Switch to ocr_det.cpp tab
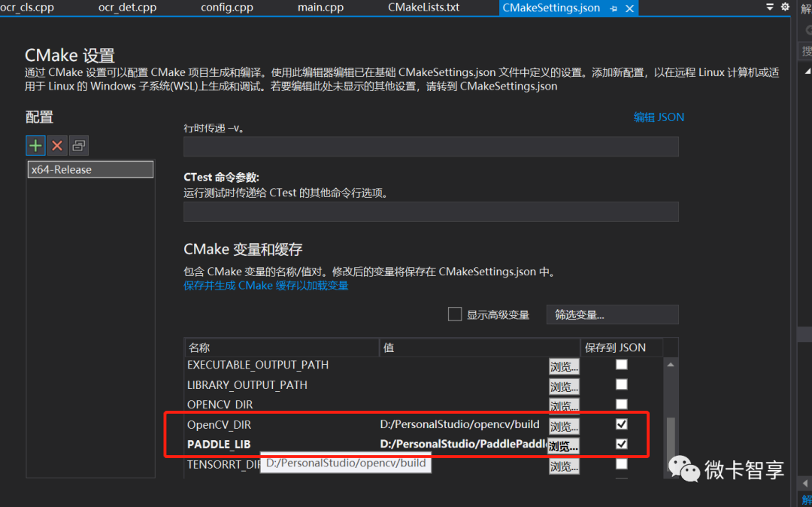The height and width of the screenshot is (507, 812). [127, 8]
